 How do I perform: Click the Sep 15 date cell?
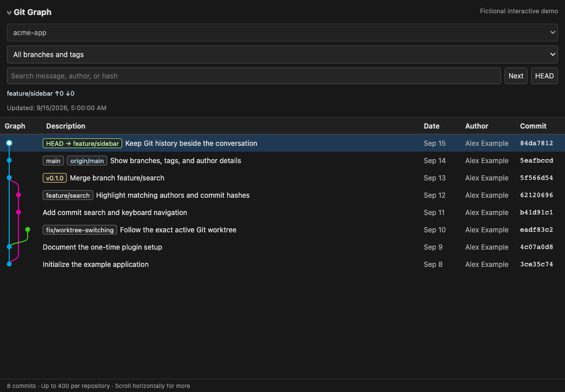(435, 144)
